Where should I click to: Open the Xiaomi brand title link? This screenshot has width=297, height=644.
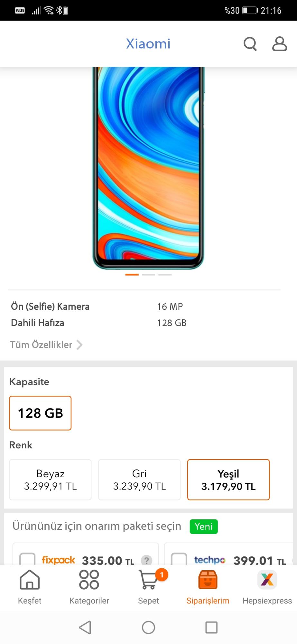[x=148, y=44]
